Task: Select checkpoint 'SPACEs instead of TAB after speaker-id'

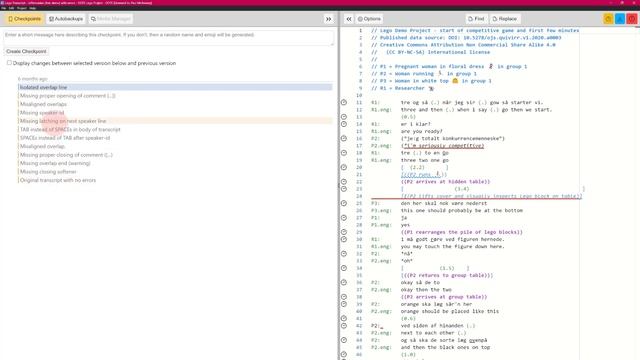Action: pos(175,138)
